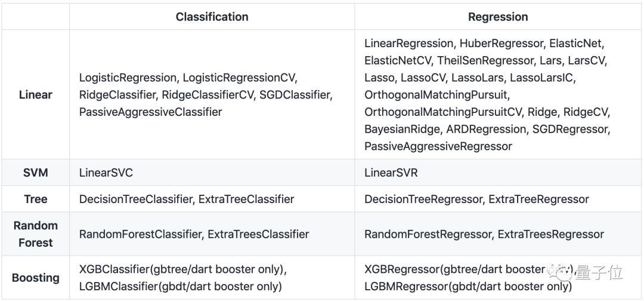Select the Boosting row label
Image resolution: width=644 pixels, height=301 pixels.
(36, 278)
